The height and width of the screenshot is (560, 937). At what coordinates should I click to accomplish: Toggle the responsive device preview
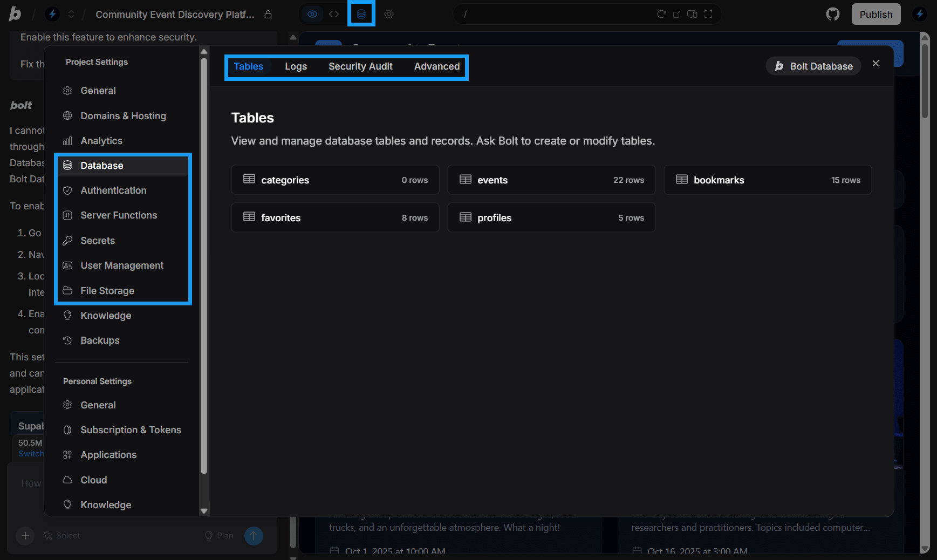tap(693, 15)
